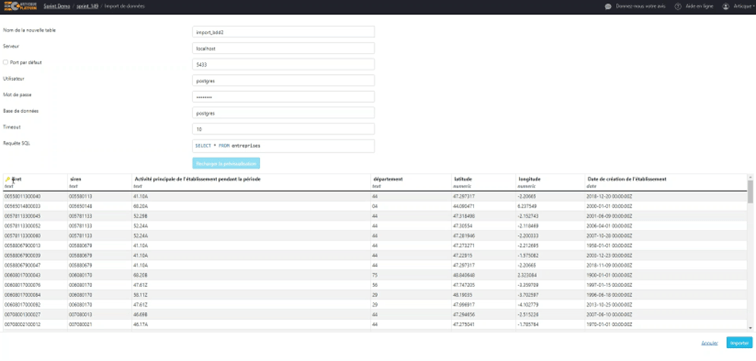Click the scrollbar up arrow of table
The width and height of the screenshot is (756, 361).
[750, 177]
